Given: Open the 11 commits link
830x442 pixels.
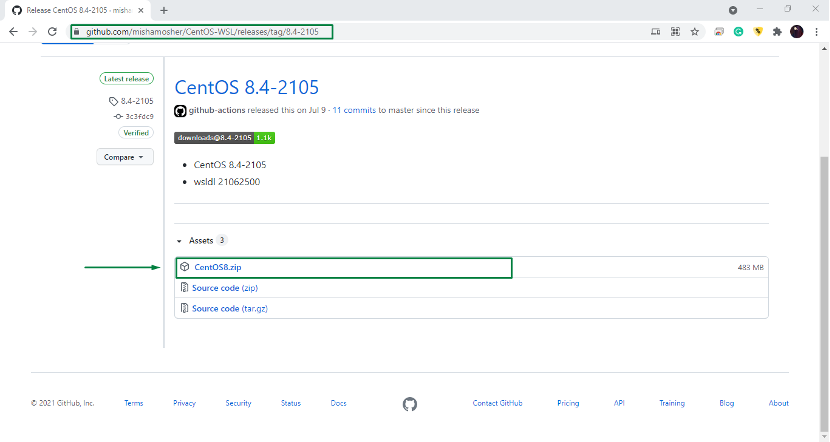Looking at the screenshot, I should tap(354, 110).
